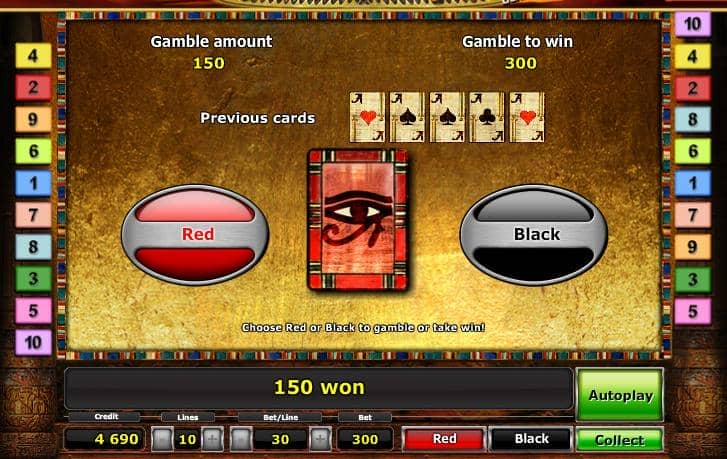Start Autoplay with the green button
The image size is (727, 459).
620,395
